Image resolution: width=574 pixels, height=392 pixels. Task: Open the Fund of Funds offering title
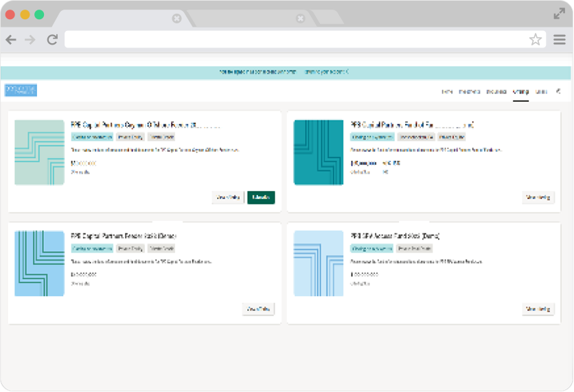[412, 125]
